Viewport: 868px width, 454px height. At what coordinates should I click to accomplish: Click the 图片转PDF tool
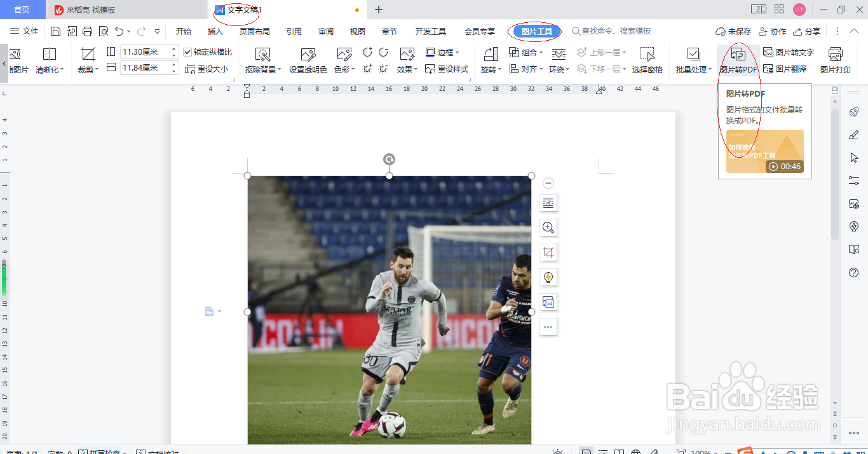[x=738, y=61]
